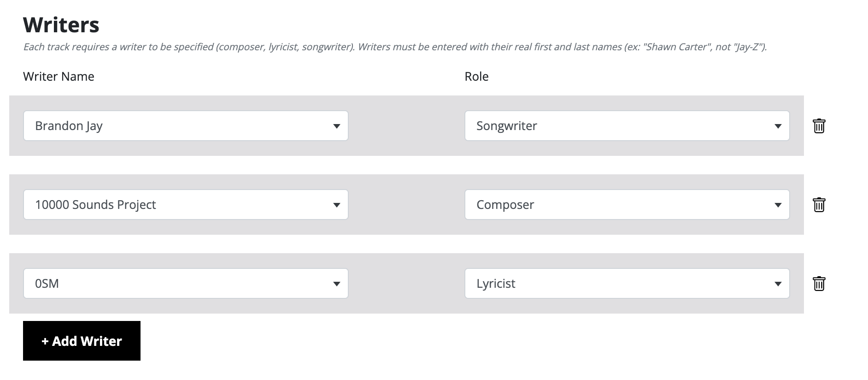Open the 10000 Sounds Project name dropdown
The image size is (868, 380).
click(x=186, y=205)
